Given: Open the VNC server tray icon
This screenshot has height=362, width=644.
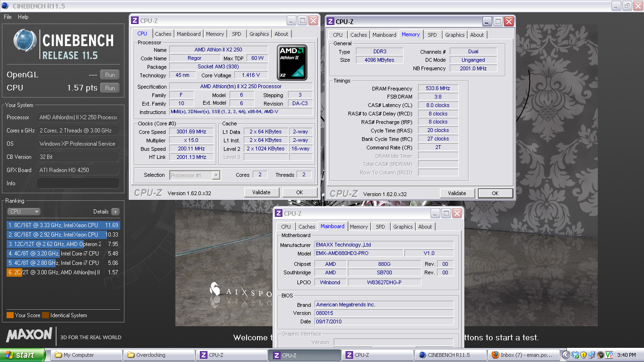Looking at the screenshot, I should coord(609,355).
